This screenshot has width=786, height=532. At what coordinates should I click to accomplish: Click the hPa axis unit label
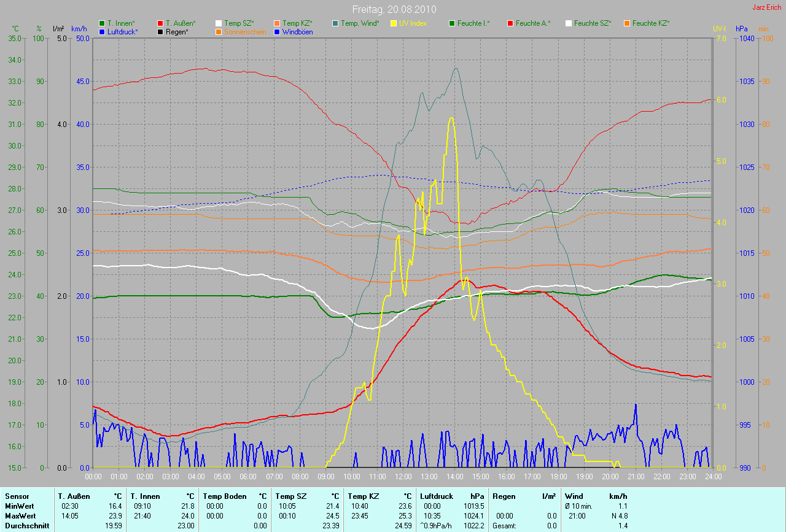[742, 29]
